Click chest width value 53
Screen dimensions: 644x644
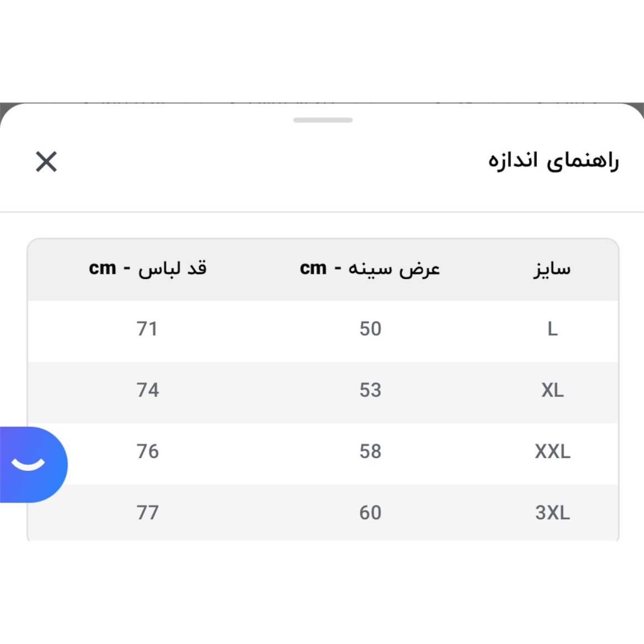pyautogui.click(x=370, y=390)
